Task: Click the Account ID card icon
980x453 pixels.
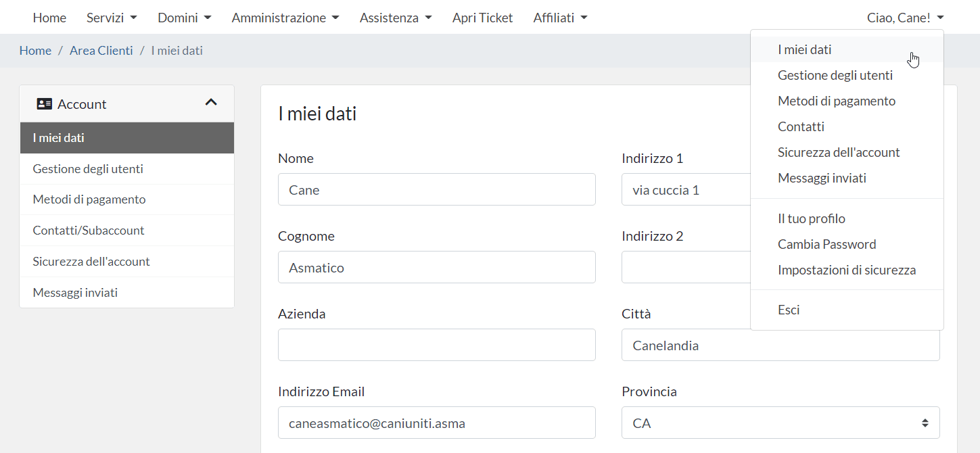Action: (44, 104)
